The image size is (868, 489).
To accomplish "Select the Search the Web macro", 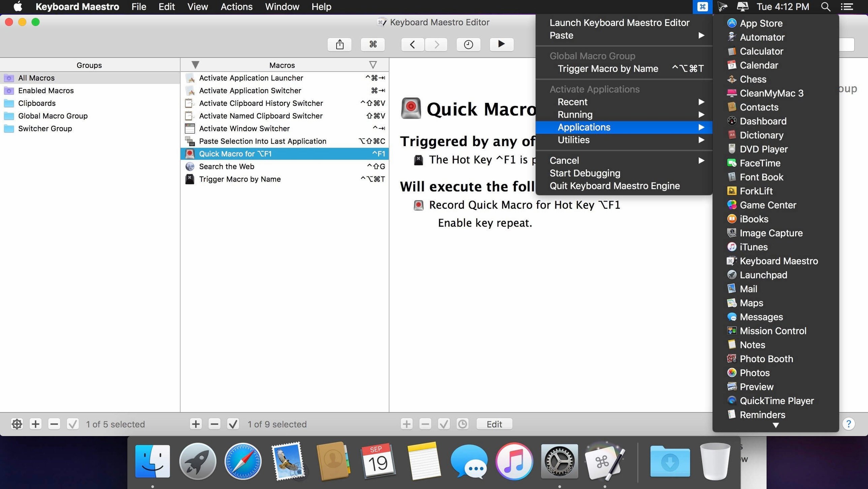I will pos(285,167).
